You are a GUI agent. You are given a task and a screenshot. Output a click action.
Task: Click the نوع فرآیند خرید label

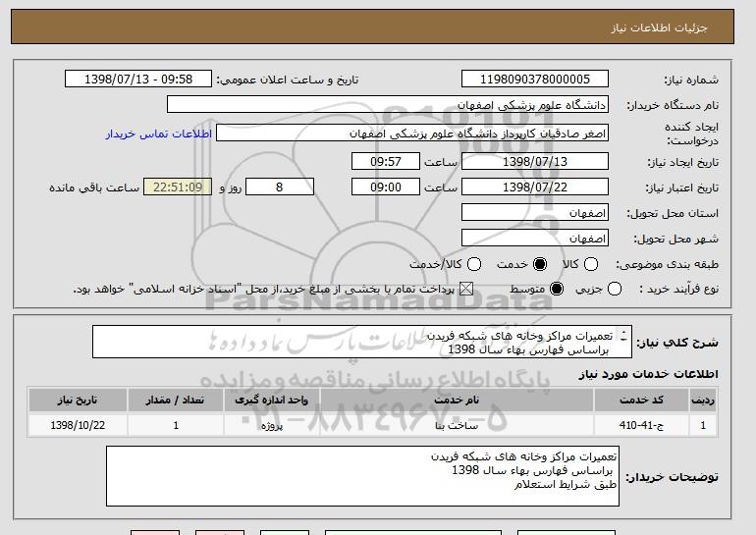(678, 289)
